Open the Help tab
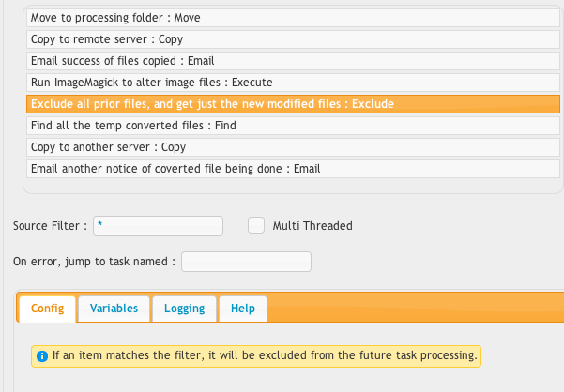This screenshot has height=392, width=564. [243, 309]
